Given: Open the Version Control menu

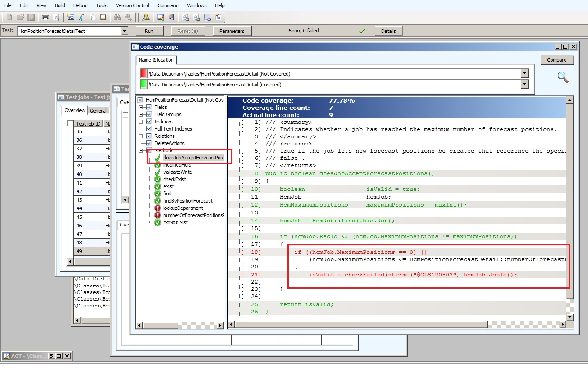Looking at the screenshot, I should coord(132,5).
